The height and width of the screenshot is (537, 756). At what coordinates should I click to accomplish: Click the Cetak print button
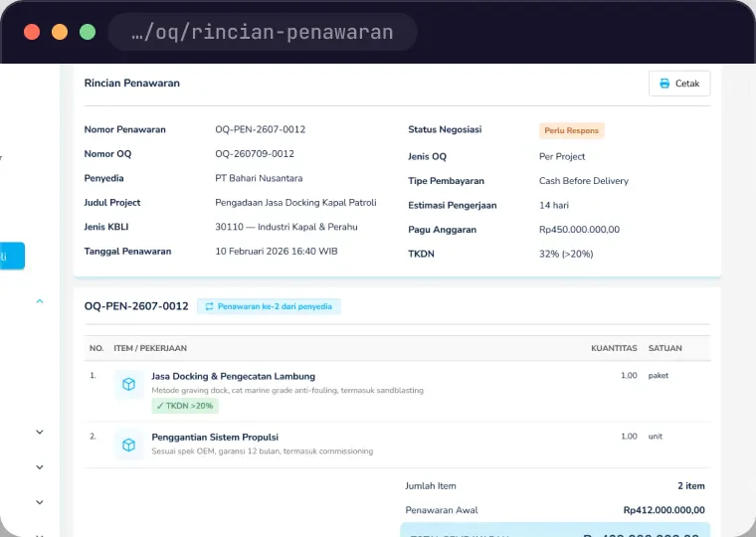pyautogui.click(x=678, y=84)
